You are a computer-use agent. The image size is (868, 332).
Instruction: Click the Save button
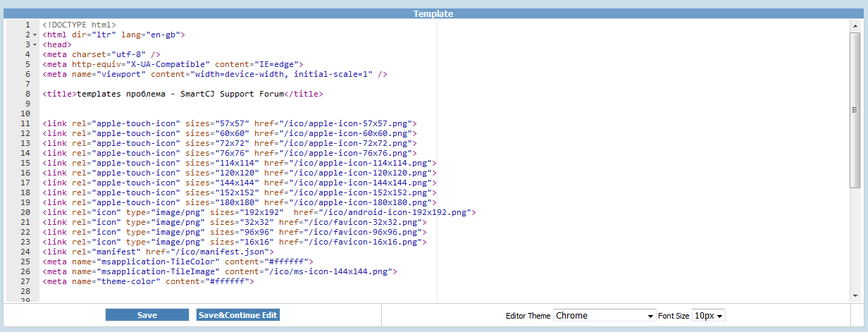(147, 315)
